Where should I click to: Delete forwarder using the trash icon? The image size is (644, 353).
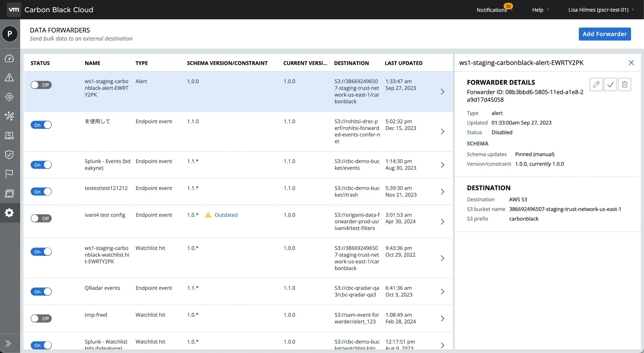tap(624, 84)
